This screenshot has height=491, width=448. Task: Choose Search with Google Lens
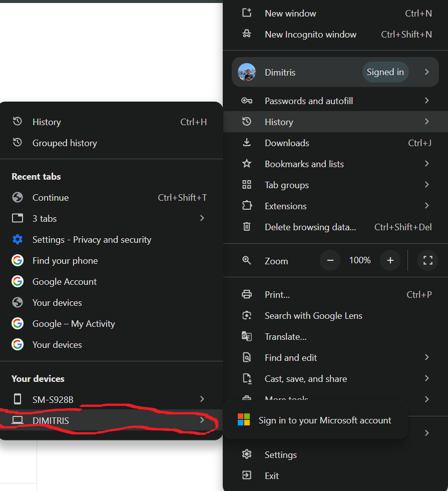[335, 316]
